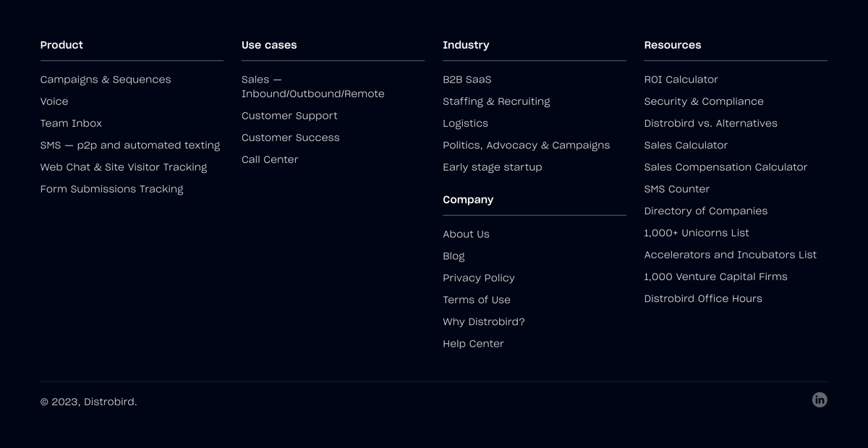The height and width of the screenshot is (448, 868).
Task: Open Web Chat & Site Visitor Tracking
Action: pyautogui.click(x=124, y=166)
